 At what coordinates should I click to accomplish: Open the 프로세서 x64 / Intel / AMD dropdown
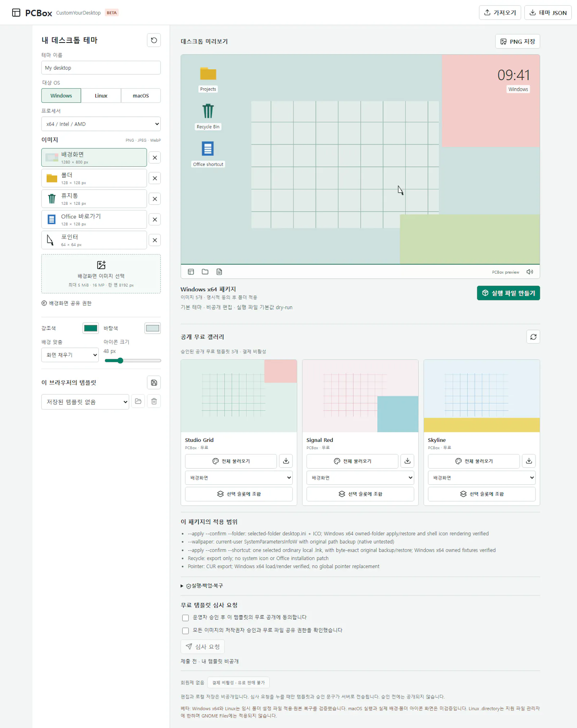[101, 124]
